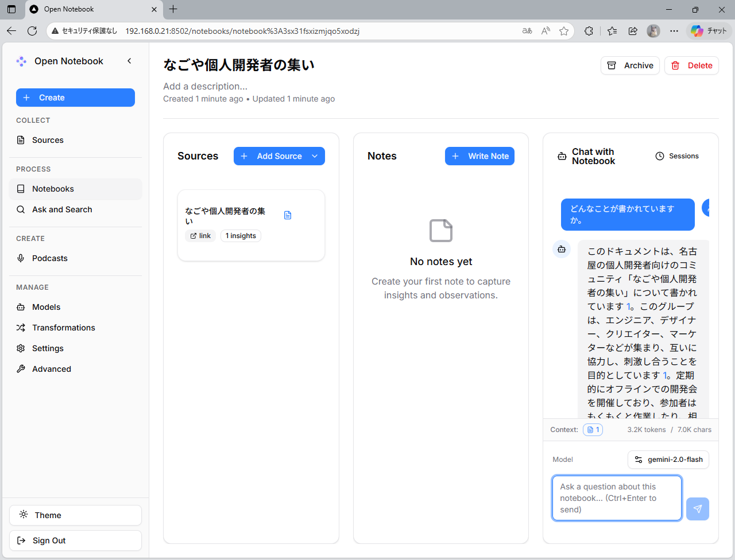Click the Delete trash icon

coord(675,65)
